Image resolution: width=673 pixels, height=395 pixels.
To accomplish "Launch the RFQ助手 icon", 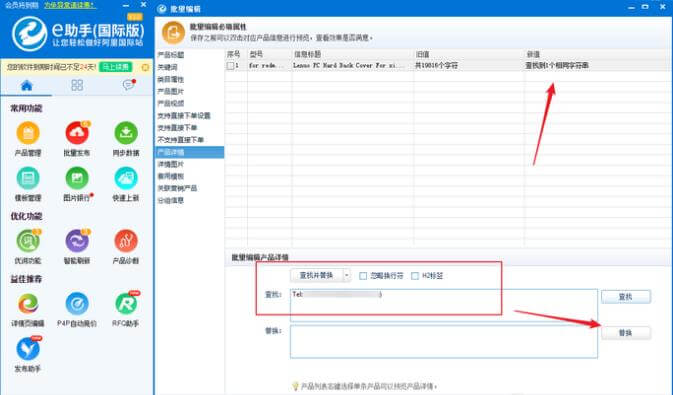I will pyautogui.click(x=126, y=304).
